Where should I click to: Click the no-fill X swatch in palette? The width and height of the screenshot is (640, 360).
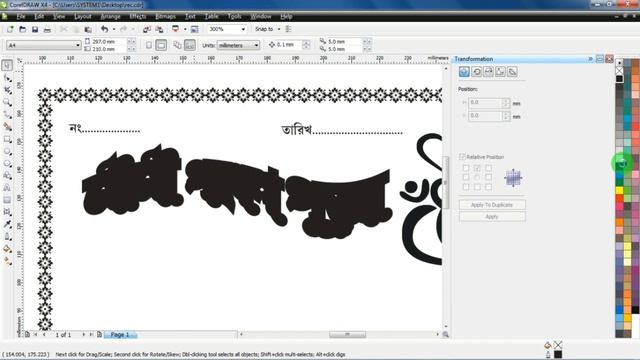pos(620,71)
